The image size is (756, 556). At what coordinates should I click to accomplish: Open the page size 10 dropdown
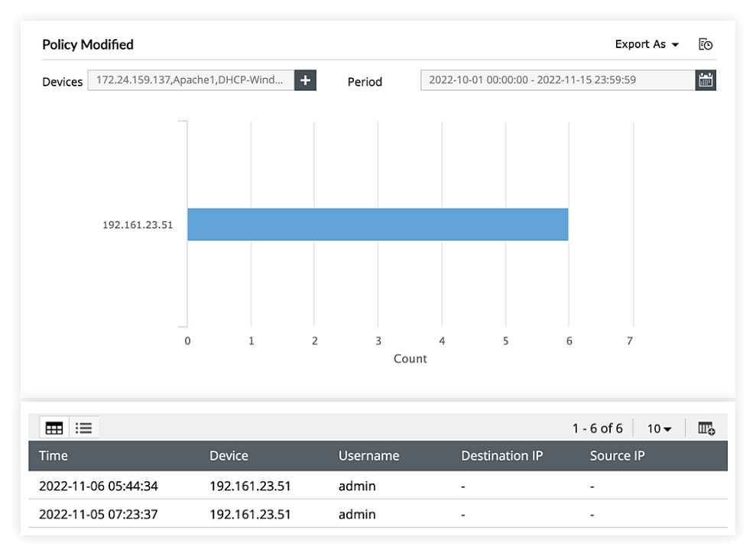point(658,428)
